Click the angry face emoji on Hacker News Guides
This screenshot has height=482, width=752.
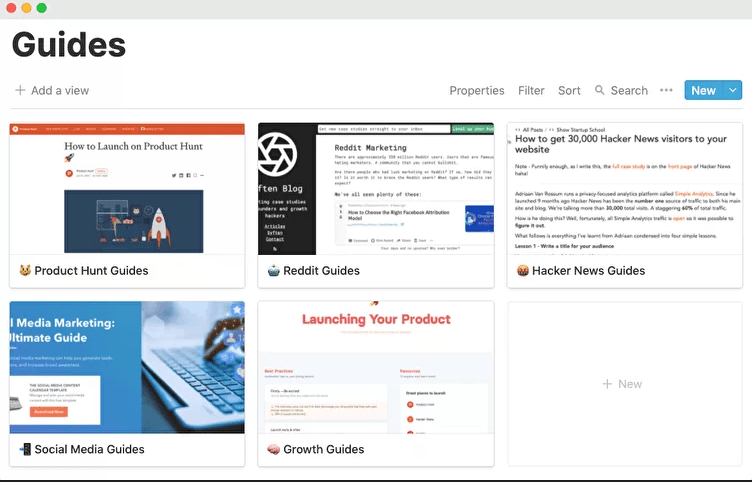pyautogui.click(x=523, y=270)
